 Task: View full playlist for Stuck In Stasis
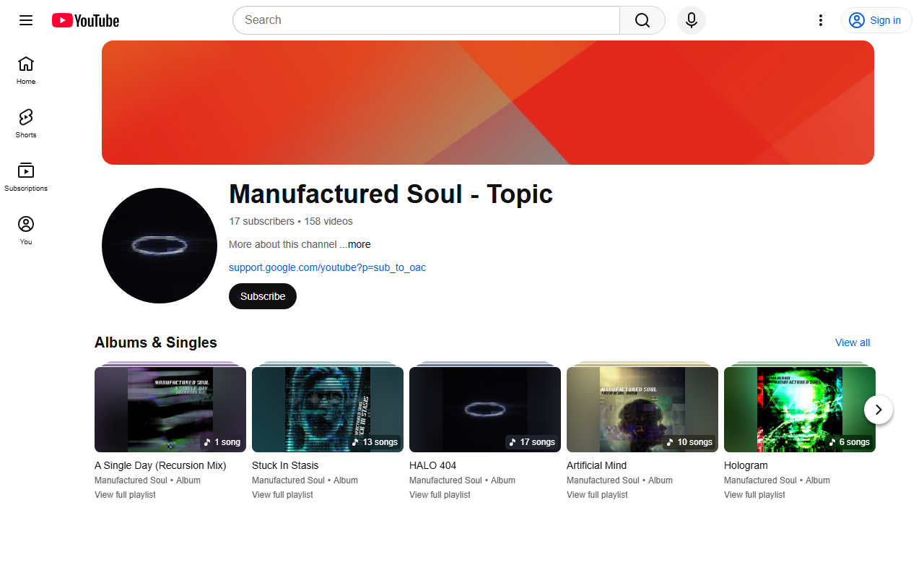[282, 495]
